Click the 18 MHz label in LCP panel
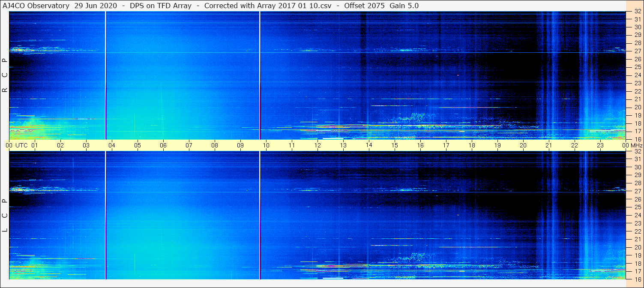The width and height of the screenshot is (644, 288). click(x=637, y=263)
